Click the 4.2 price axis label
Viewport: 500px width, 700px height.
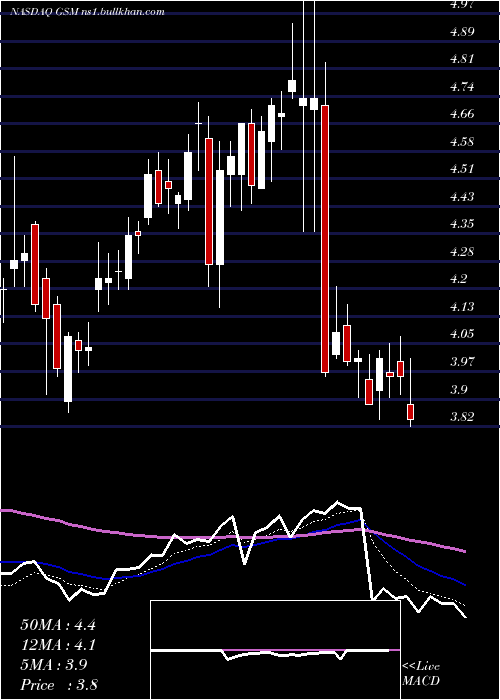[x=458, y=279]
